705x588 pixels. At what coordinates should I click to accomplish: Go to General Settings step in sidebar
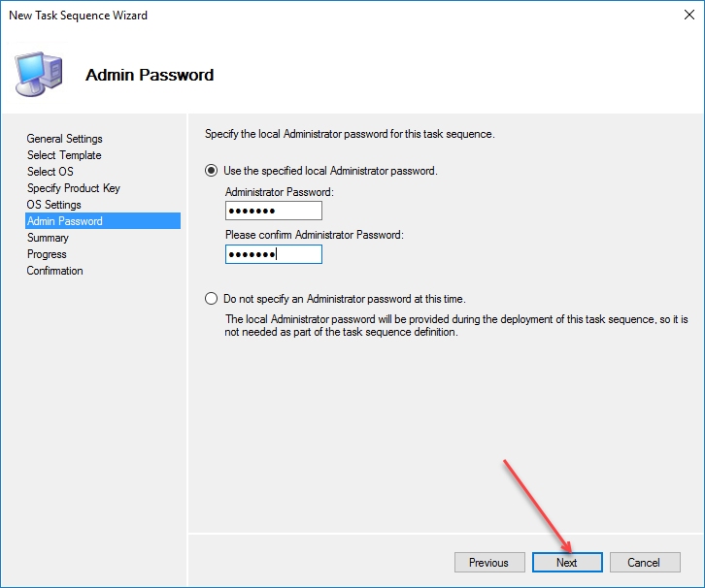(x=64, y=139)
